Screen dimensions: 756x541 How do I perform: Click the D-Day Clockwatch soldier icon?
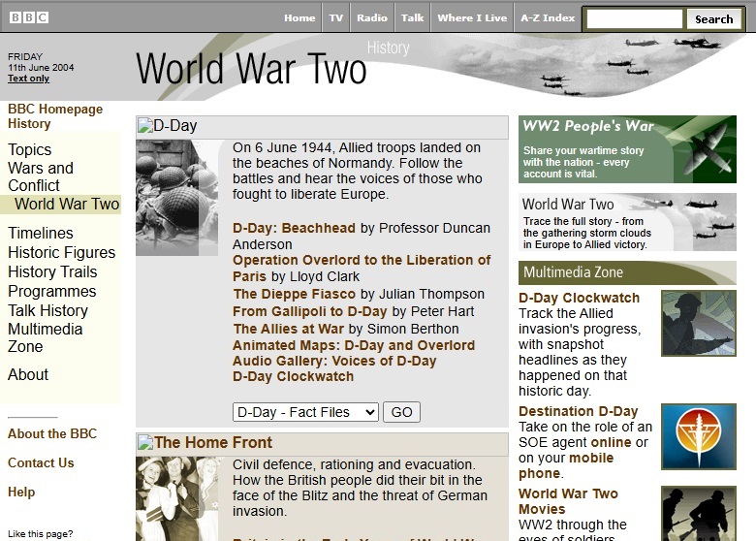coord(698,323)
